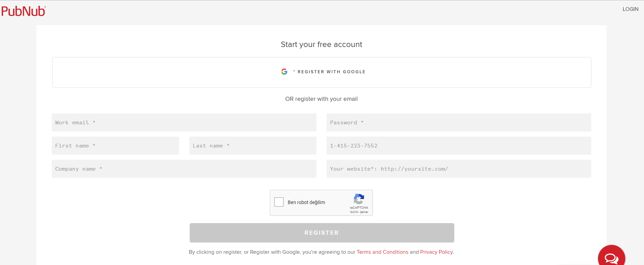The height and width of the screenshot is (265, 644).
Task: Click the phone number field
Action: tap(459, 146)
